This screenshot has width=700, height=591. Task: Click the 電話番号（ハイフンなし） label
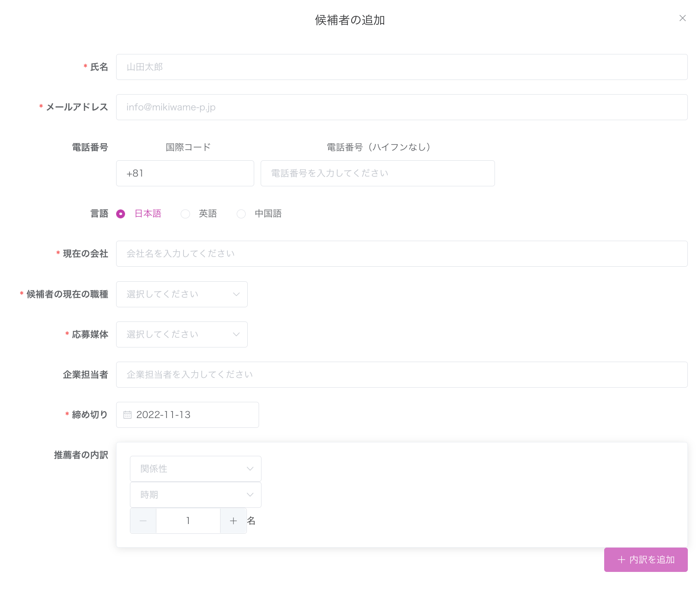[x=378, y=147]
